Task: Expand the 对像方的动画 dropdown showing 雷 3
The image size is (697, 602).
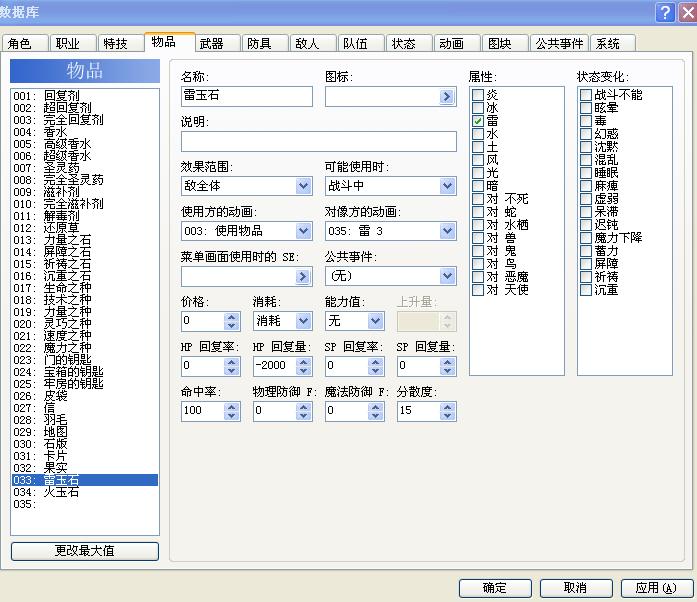Action: 391,231
